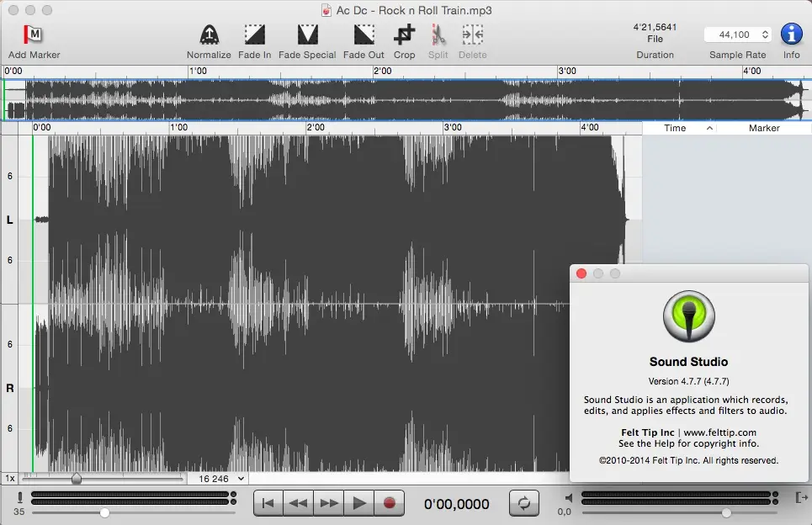Click the www.felttip.com text

[x=719, y=432]
